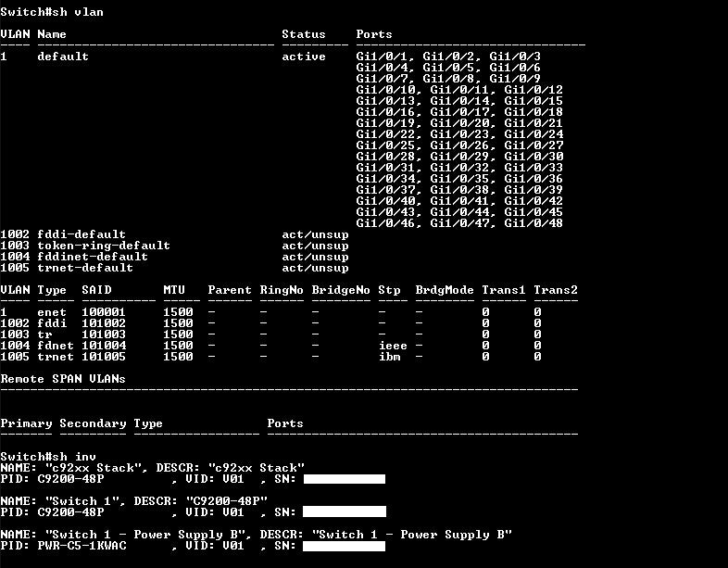Click act/unsup status of fddi-default
Viewport: 728px width, 568px height.
(x=315, y=234)
